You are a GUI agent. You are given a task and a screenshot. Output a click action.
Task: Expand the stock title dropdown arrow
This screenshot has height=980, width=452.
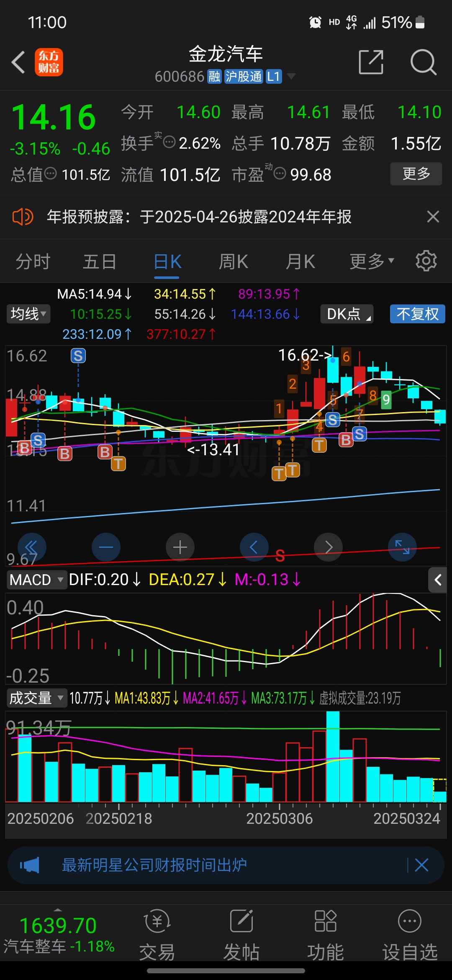coord(291,76)
